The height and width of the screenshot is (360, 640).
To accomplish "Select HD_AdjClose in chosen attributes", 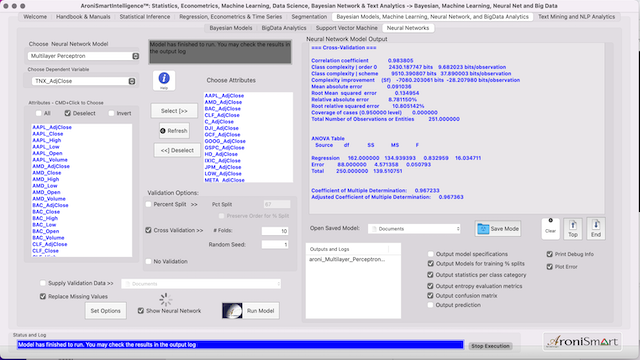I will click(x=221, y=154).
